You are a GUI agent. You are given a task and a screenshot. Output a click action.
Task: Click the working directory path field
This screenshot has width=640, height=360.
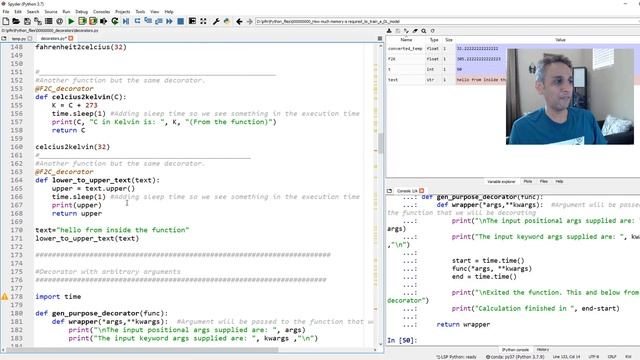[x=447, y=21]
